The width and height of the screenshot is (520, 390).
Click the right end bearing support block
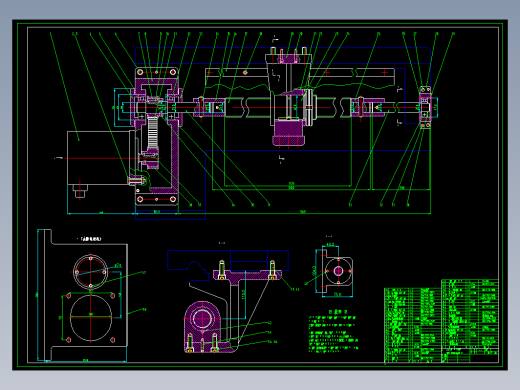point(425,107)
